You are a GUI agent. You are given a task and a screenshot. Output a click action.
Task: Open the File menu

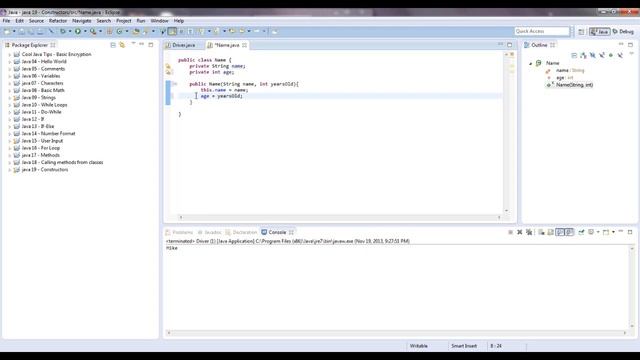(7, 21)
